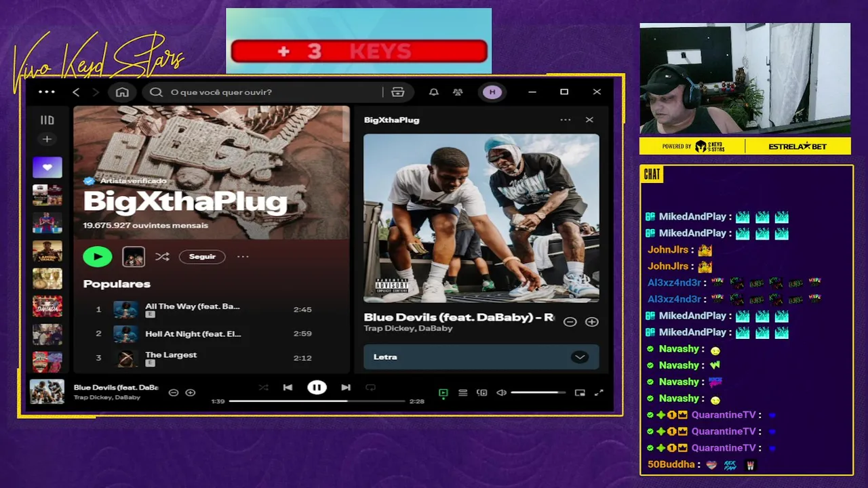Viewport: 868px width, 488px height.
Task: Adjust the volume slider
Action: coord(538,392)
